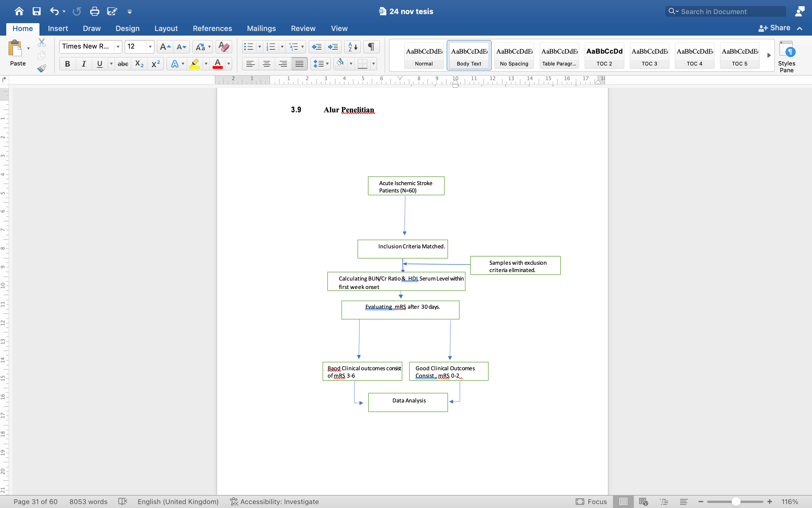Open the Styles Pane

(787, 57)
